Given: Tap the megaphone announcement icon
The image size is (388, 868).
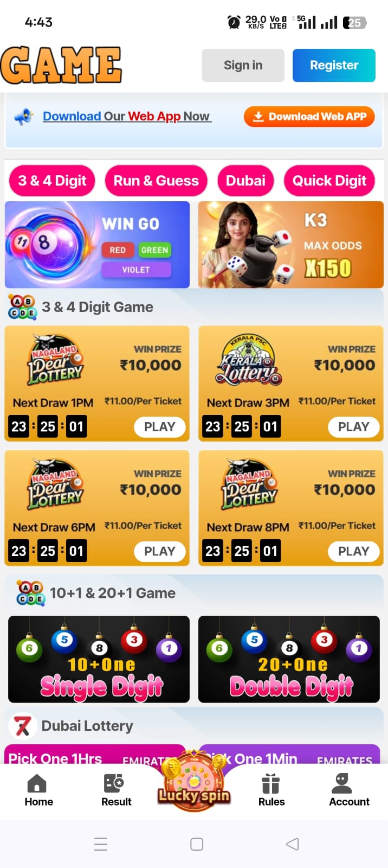Looking at the screenshot, I should [24, 116].
